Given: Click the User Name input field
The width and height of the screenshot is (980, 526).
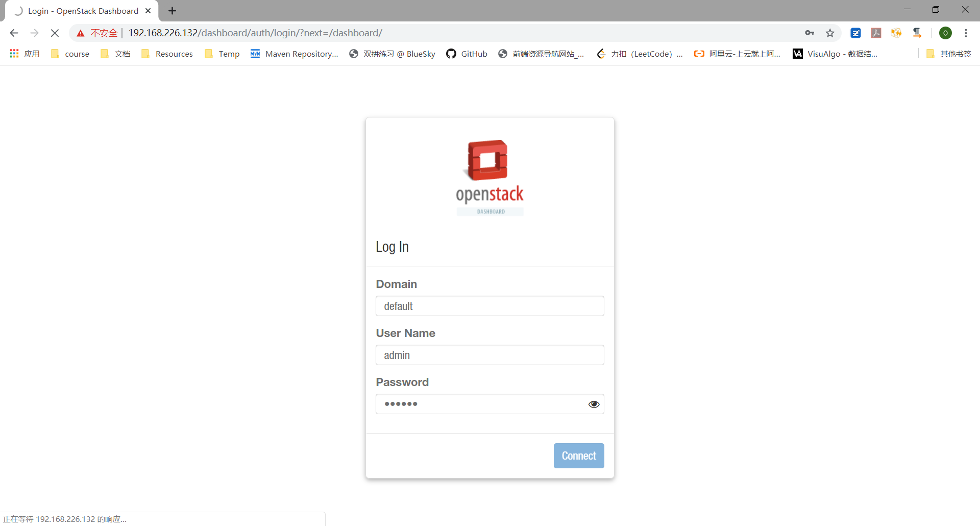Looking at the screenshot, I should pos(490,355).
